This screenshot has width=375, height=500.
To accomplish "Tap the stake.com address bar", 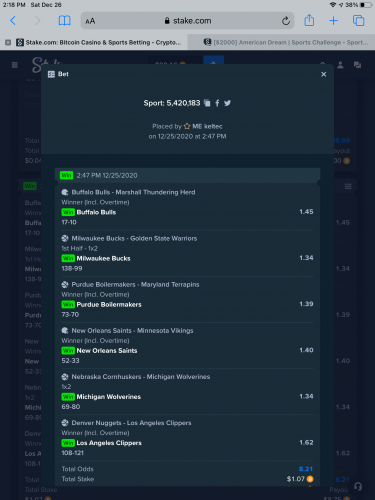I will tap(188, 21).
